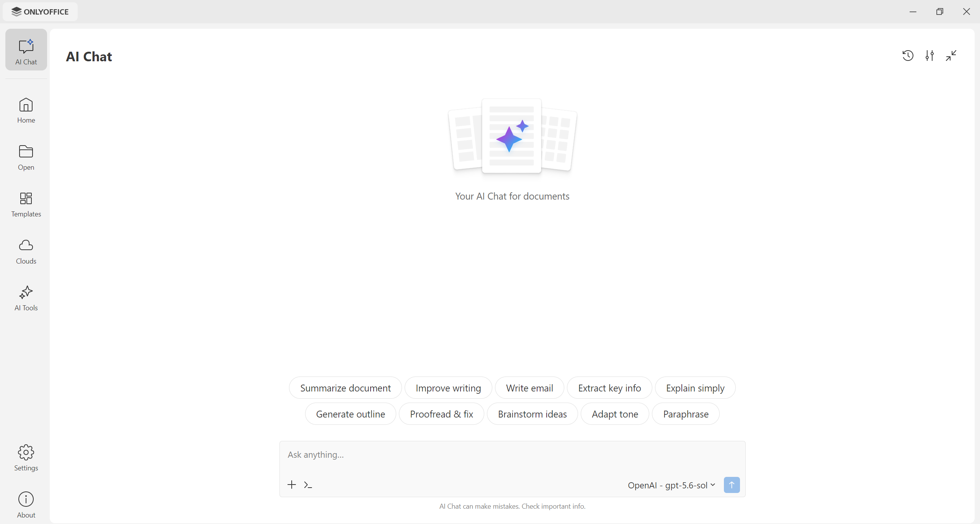Image resolution: width=980 pixels, height=524 pixels.
Task: Open Settings via gear icon
Action: click(x=26, y=458)
